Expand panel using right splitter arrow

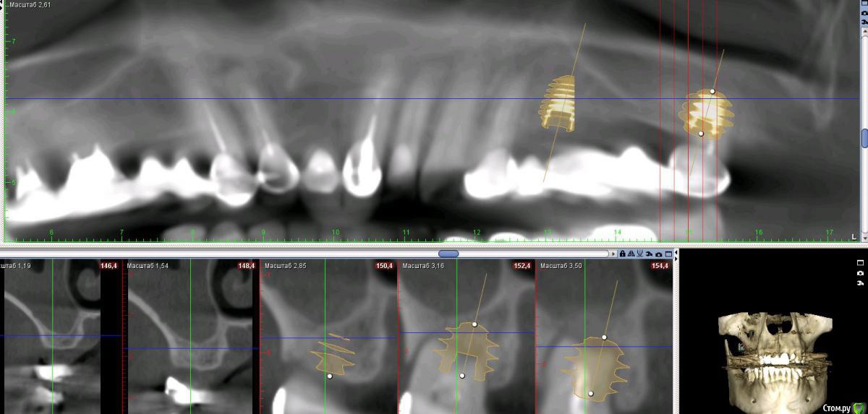coord(676,257)
